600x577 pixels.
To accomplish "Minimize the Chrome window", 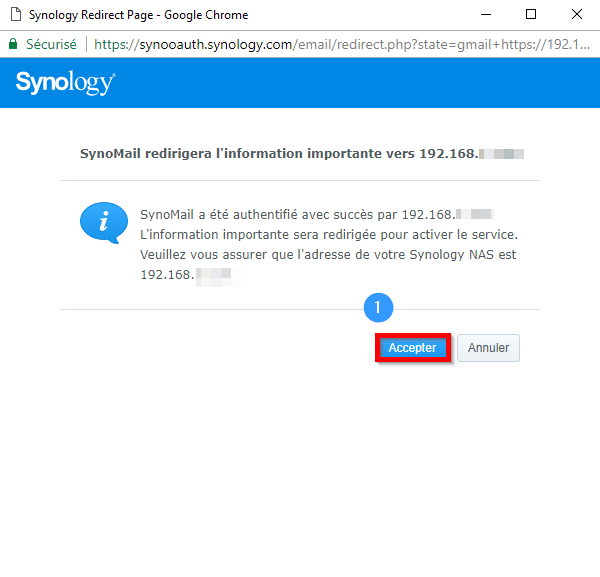I will click(x=486, y=15).
